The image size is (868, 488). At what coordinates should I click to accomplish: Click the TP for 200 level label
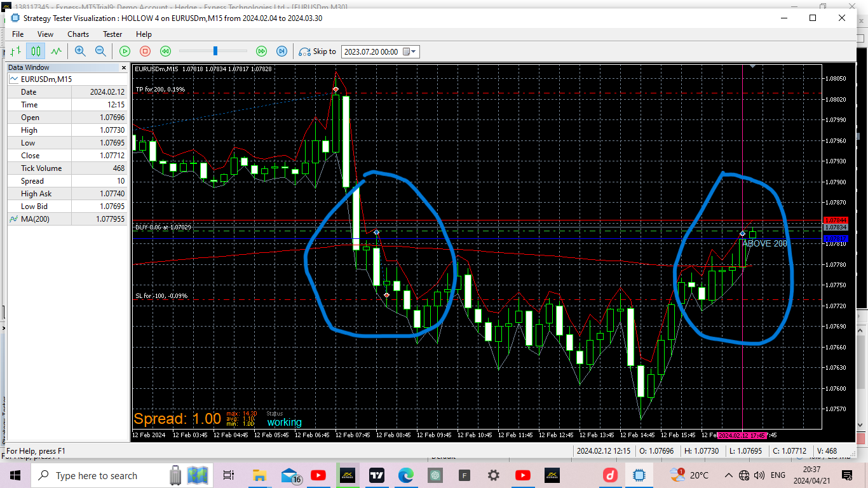160,90
